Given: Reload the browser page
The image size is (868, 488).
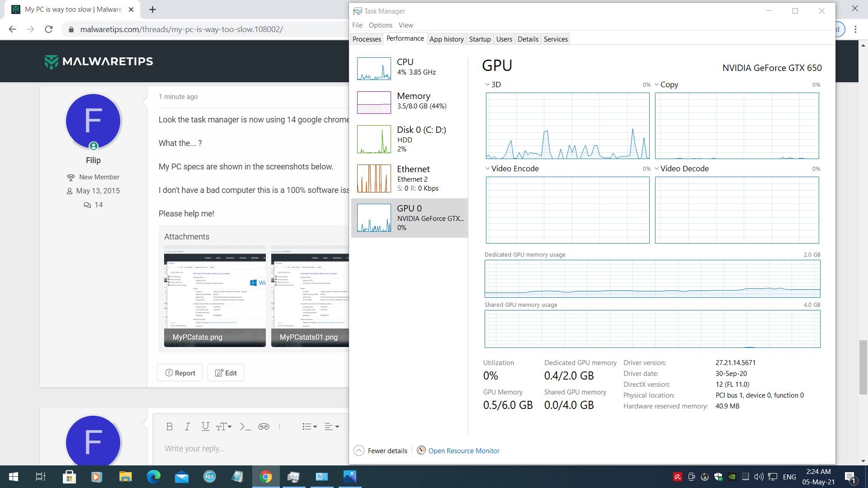Looking at the screenshot, I should pos(49,29).
